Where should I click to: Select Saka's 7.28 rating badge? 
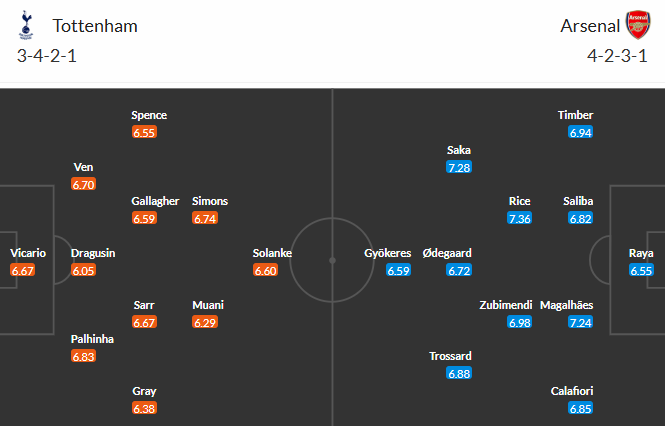coord(459,167)
